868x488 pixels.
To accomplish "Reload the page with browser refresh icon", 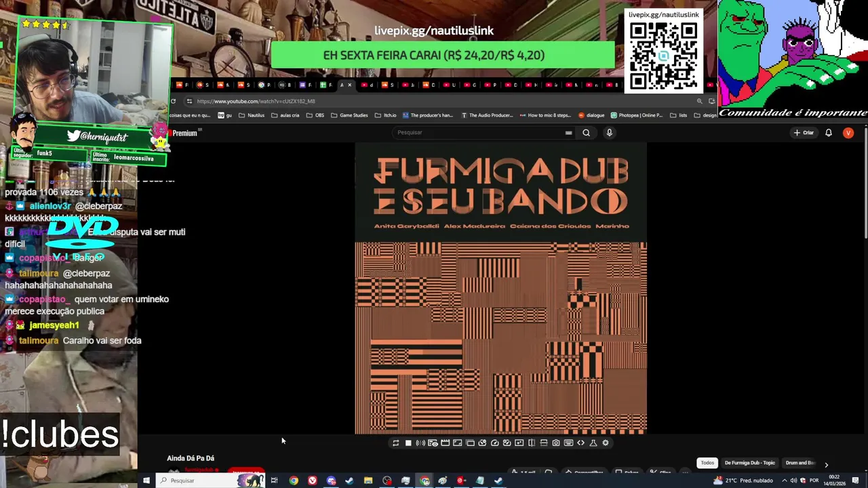I will click(x=173, y=101).
